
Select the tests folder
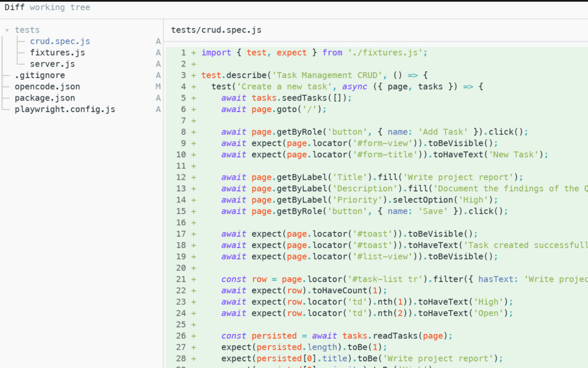point(27,30)
